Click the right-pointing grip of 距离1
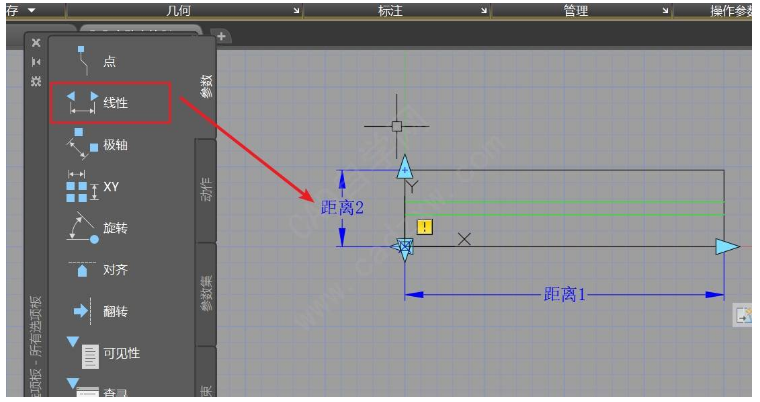 (727, 246)
